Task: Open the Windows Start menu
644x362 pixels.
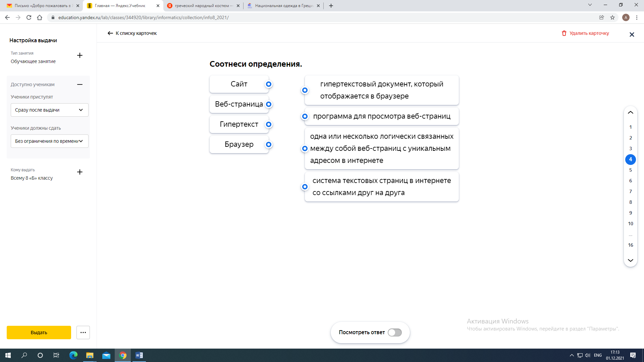Action: pos(8,355)
